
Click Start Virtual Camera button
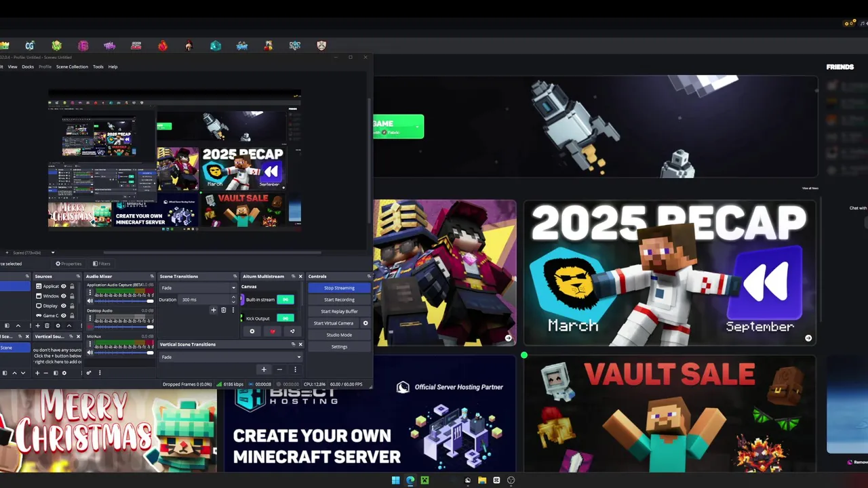[334, 323]
